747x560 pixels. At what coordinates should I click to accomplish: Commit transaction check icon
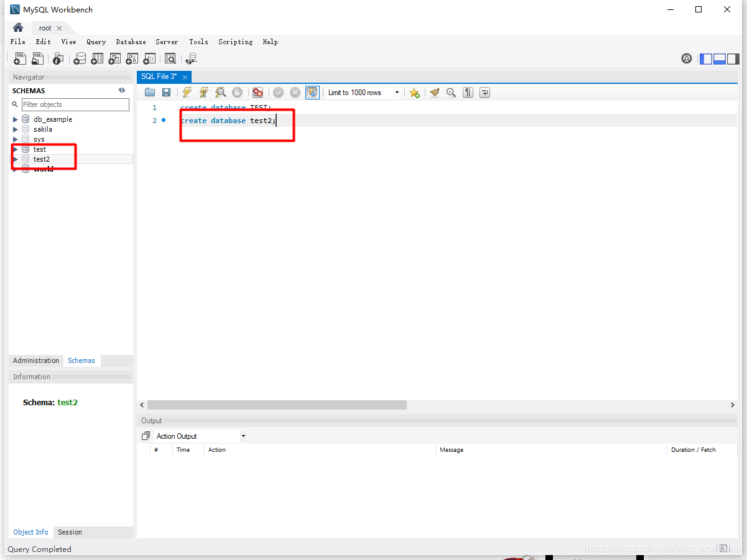[x=278, y=93]
